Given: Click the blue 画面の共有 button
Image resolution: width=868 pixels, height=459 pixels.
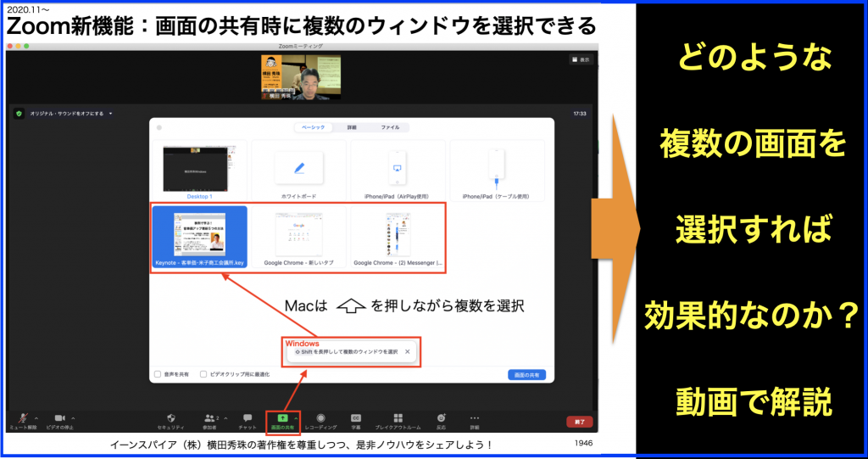Looking at the screenshot, I should coord(527,375).
